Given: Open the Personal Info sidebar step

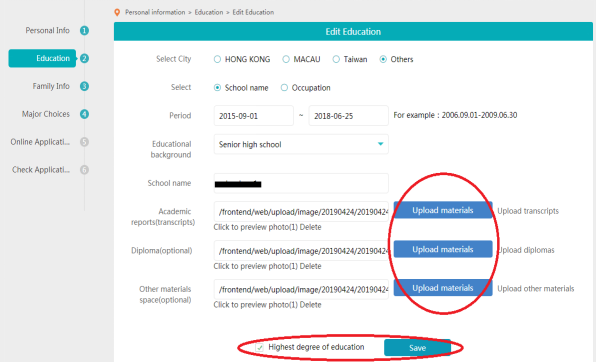Looking at the screenshot, I should pos(47,30).
